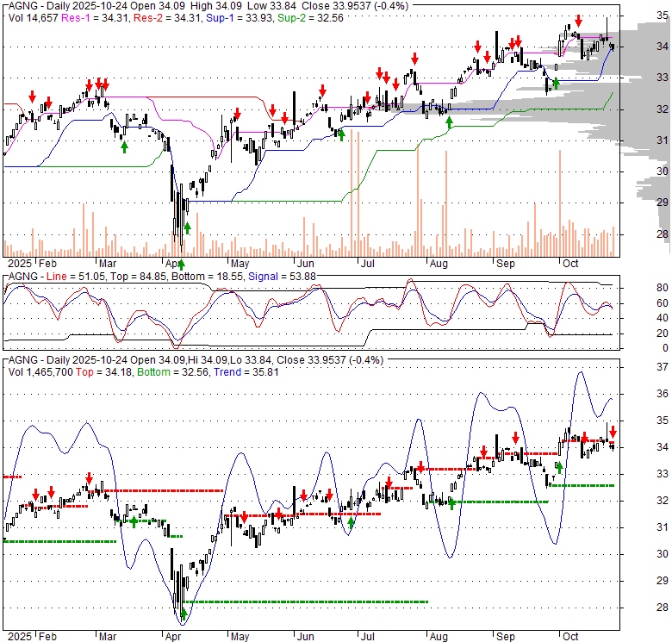Click the 28 price label on top chart

click(663, 234)
